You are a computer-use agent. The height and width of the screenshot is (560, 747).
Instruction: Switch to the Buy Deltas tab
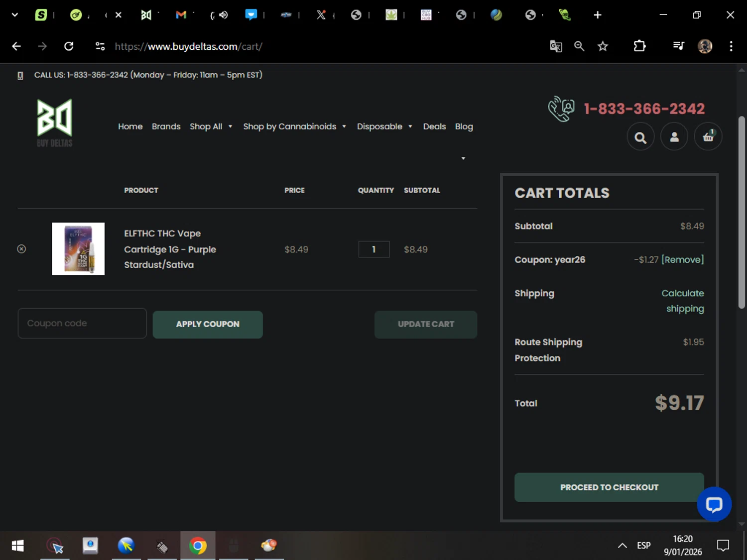(146, 15)
